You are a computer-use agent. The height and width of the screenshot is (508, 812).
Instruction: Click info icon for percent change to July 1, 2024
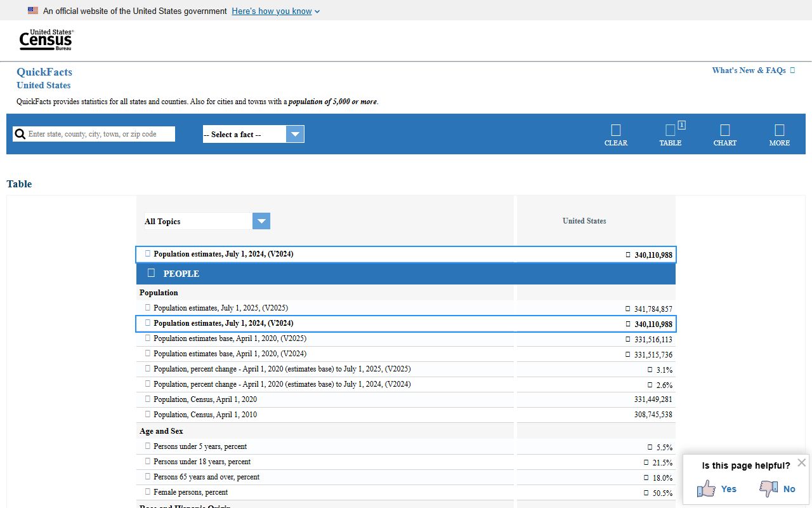coord(148,384)
